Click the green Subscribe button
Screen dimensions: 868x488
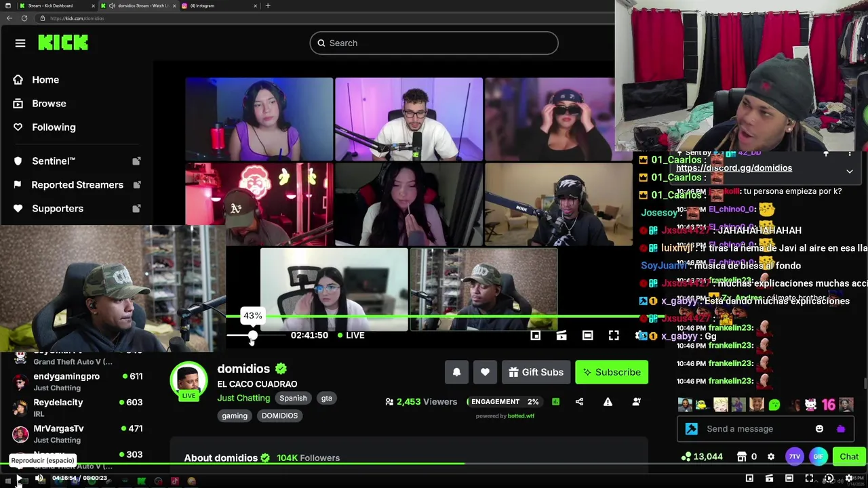tap(612, 372)
